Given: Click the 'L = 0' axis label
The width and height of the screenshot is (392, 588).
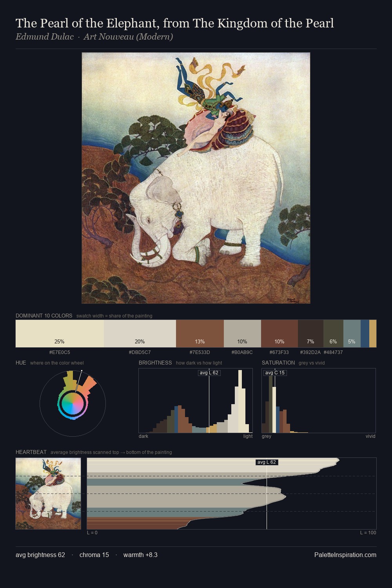Looking at the screenshot, I should (x=92, y=533).
